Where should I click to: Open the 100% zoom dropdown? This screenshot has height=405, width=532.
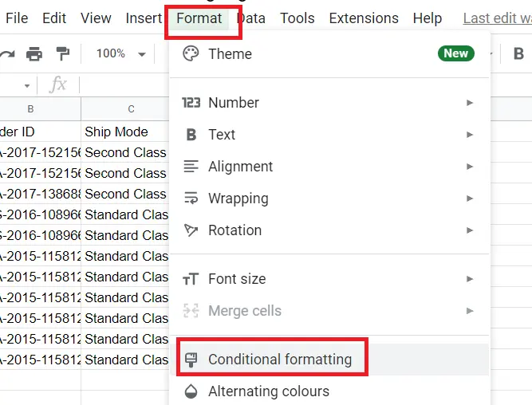120,53
